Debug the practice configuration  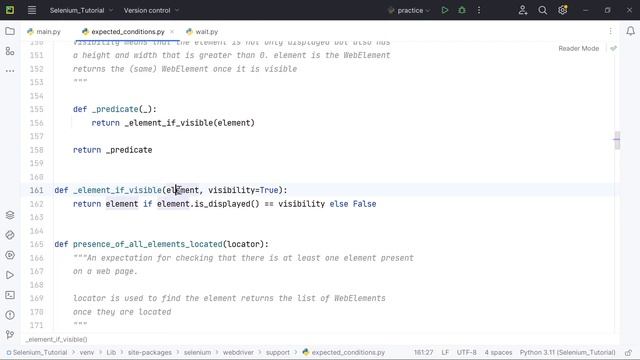(x=462, y=10)
